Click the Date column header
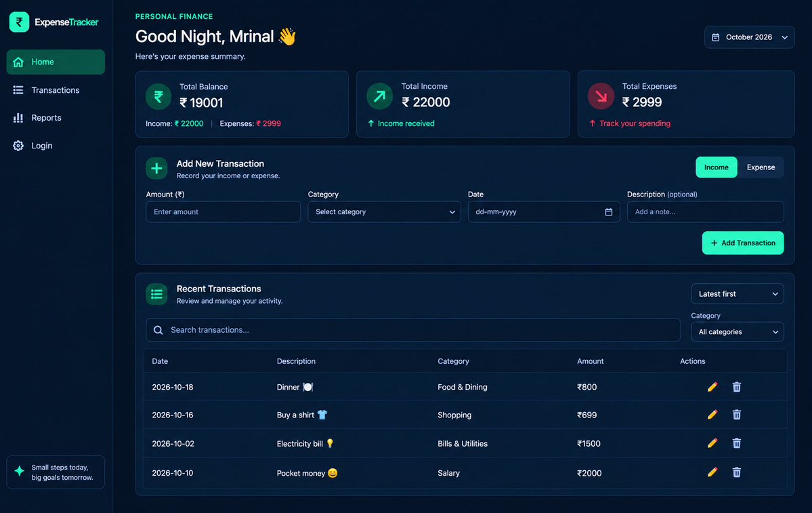This screenshot has width=812, height=513. tap(160, 361)
